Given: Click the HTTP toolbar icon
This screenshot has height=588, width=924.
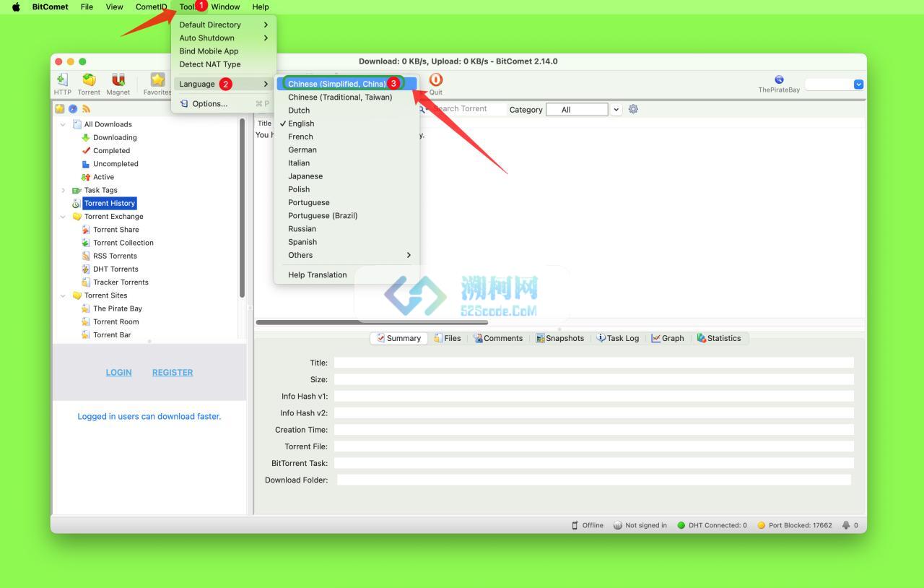Looking at the screenshot, I should pyautogui.click(x=62, y=80).
